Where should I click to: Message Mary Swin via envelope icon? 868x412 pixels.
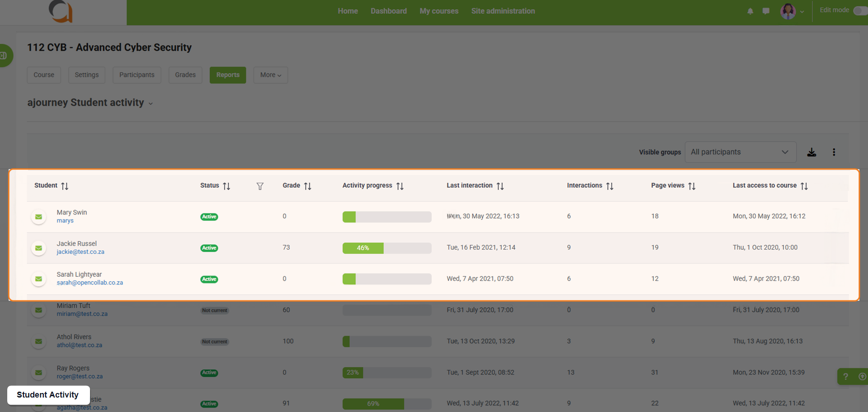tap(38, 217)
